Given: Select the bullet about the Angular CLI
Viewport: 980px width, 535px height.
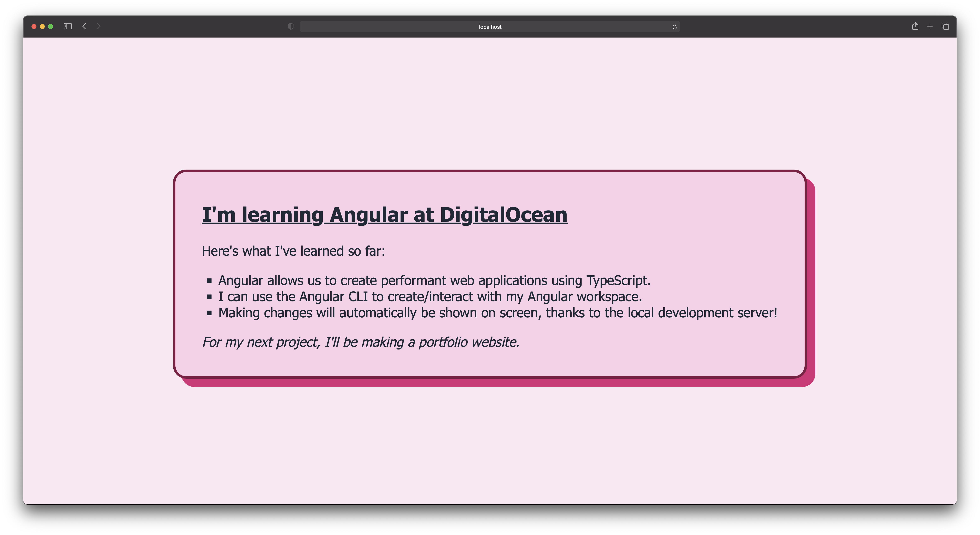Looking at the screenshot, I should pos(430,296).
